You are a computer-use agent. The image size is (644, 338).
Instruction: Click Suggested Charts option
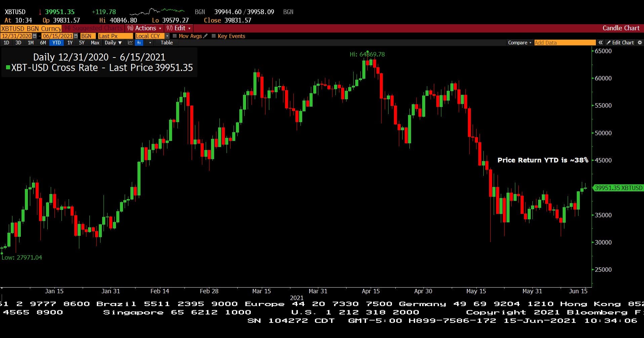94,28
